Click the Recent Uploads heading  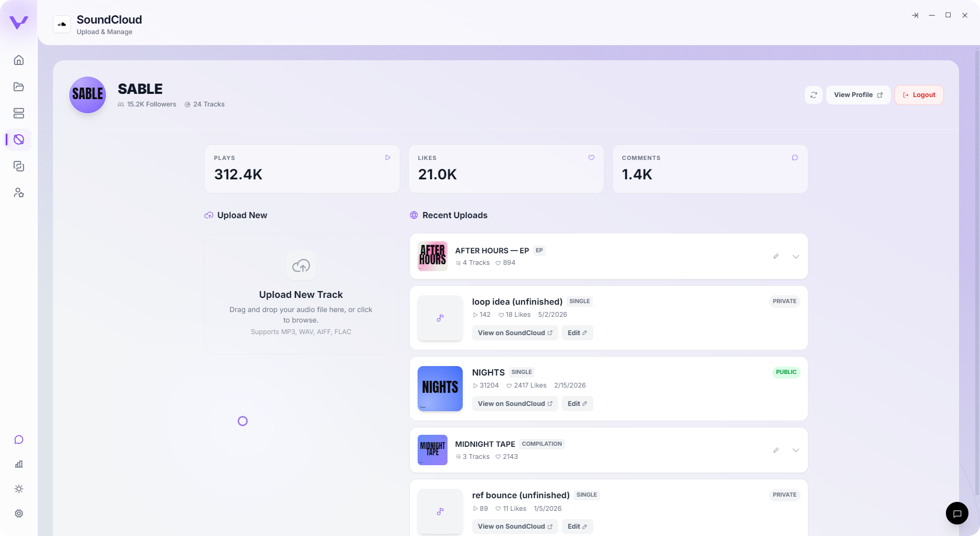[x=455, y=216]
